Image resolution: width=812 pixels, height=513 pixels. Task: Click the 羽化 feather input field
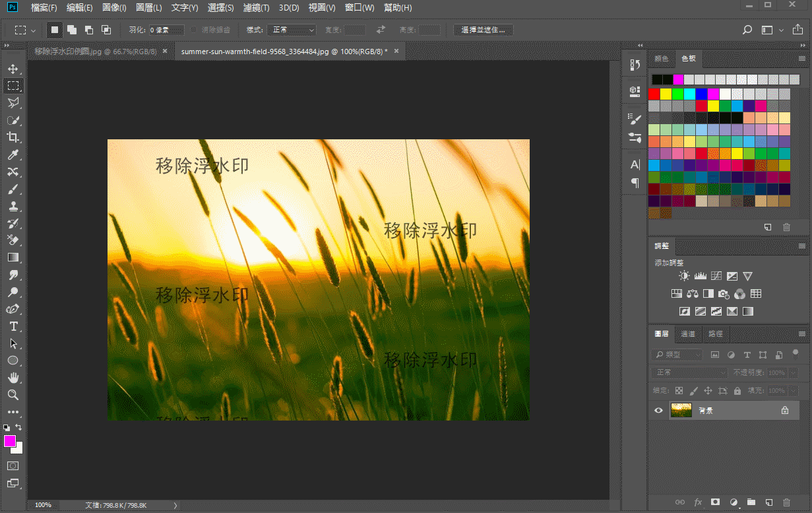[166, 30]
